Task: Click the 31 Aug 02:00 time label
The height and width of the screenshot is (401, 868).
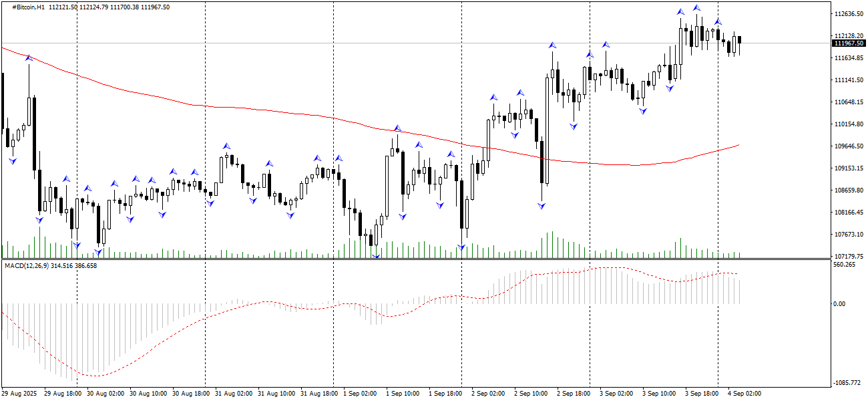Action: tap(234, 394)
